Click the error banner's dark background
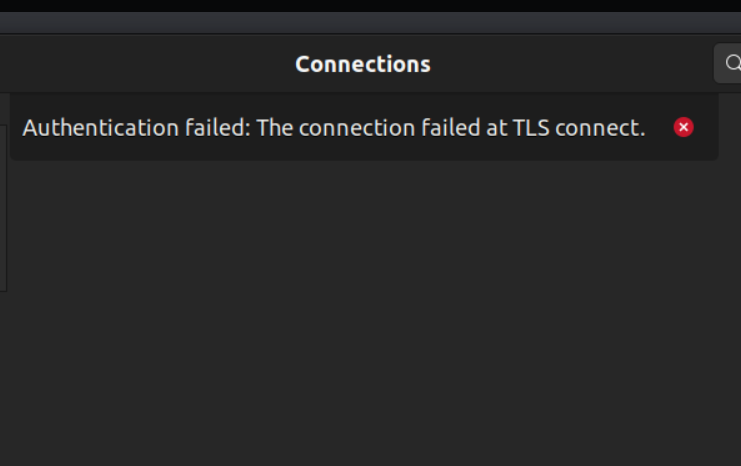 (364, 150)
